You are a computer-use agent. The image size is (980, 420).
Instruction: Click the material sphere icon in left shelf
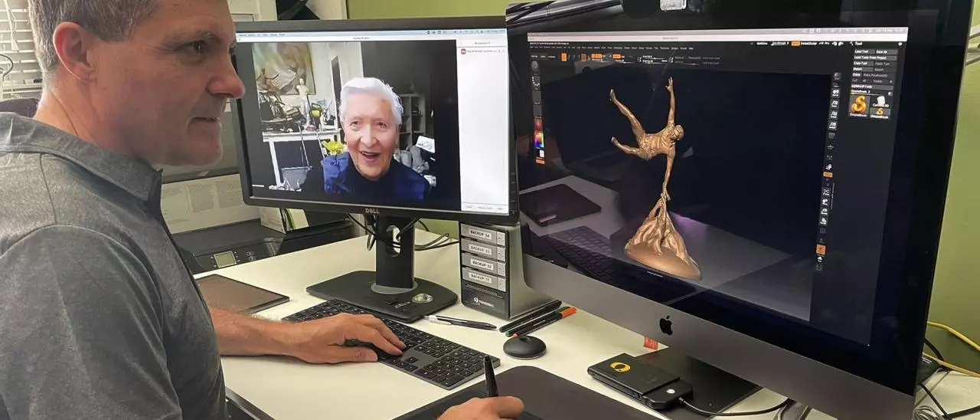(x=537, y=123)
